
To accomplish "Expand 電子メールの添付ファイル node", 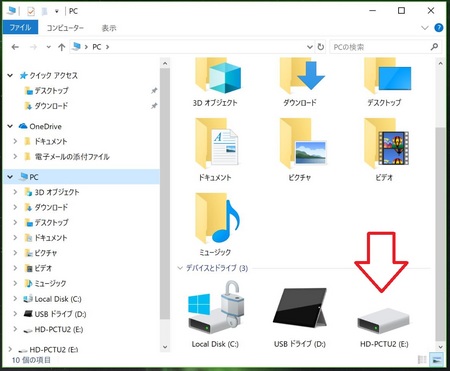I will [x=15, y=156].
